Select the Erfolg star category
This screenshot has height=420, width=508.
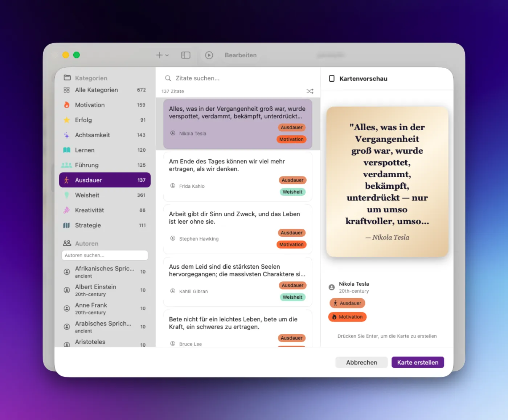pyautogui.click(x=105, y=120)
